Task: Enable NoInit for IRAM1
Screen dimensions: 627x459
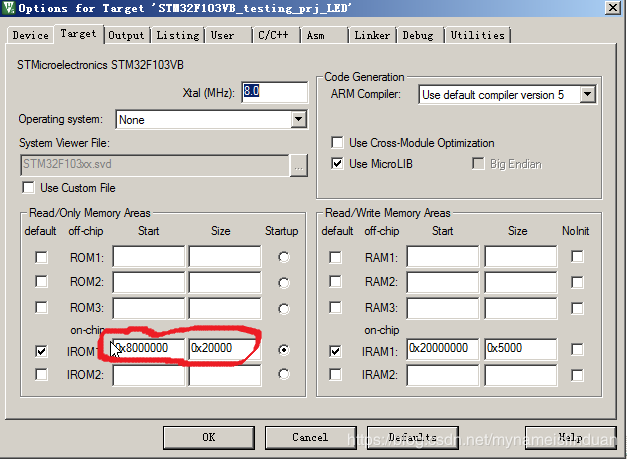Action: (x=577, y=349)
